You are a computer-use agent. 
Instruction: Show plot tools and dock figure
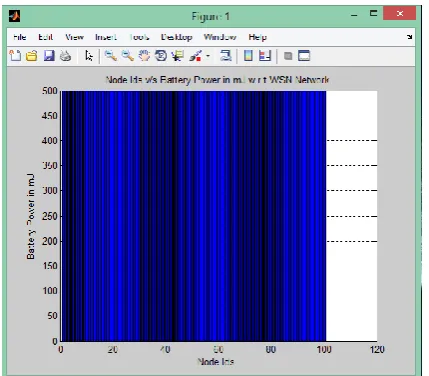pos(304,56)
